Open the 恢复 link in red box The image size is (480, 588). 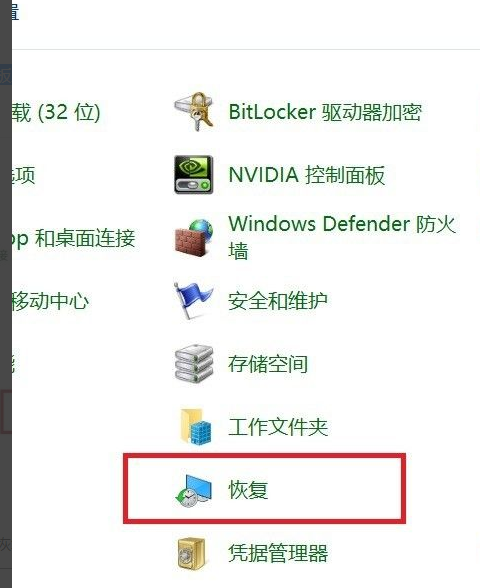[x=248, y=490]
